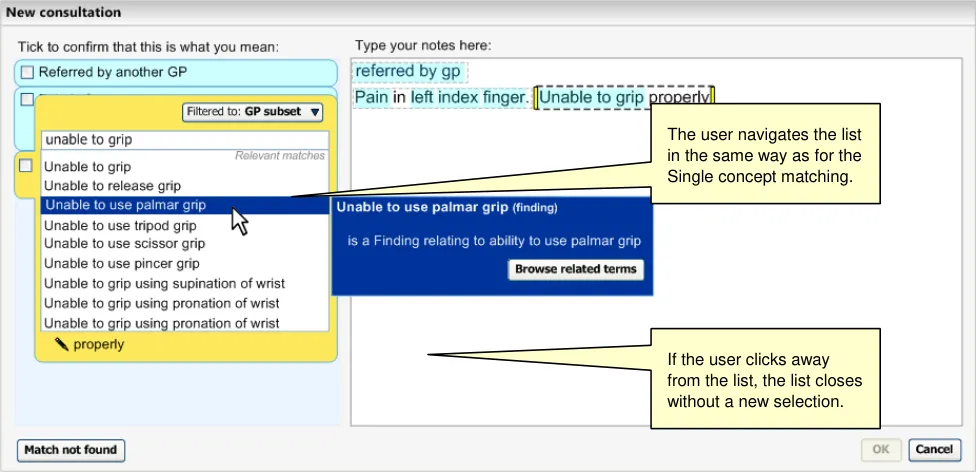Select 'Unable to grip' from the list
This screenshot has width=976, height=472.
(x=88, y=167)
